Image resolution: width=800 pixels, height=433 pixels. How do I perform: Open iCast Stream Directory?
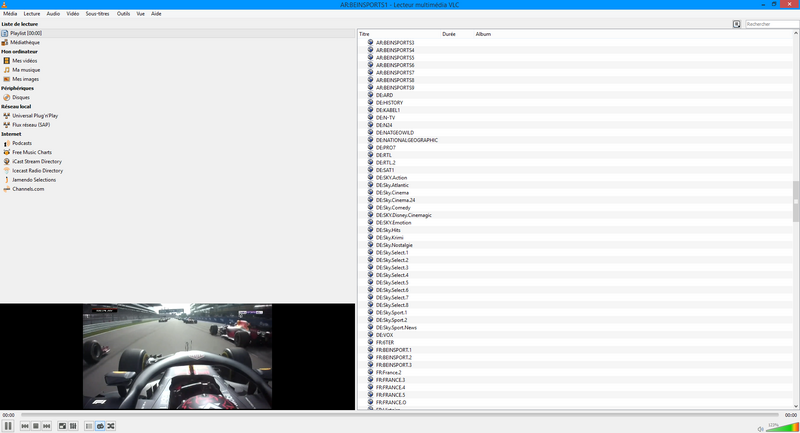click(x=37, y=162)
